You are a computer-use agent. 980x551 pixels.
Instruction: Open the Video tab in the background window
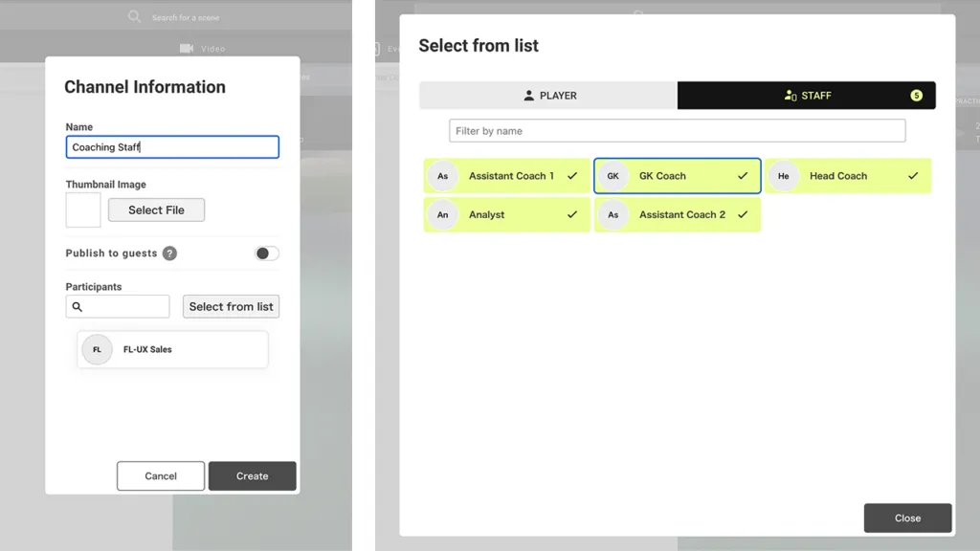click(x=203, y=49)
